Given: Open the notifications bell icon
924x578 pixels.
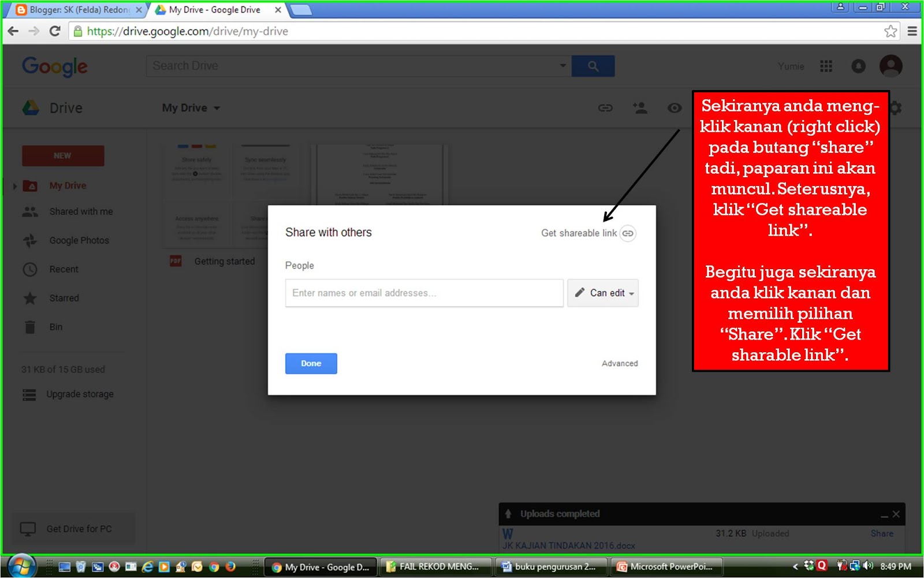Looking at the screenshot, I should pos(859,66).
